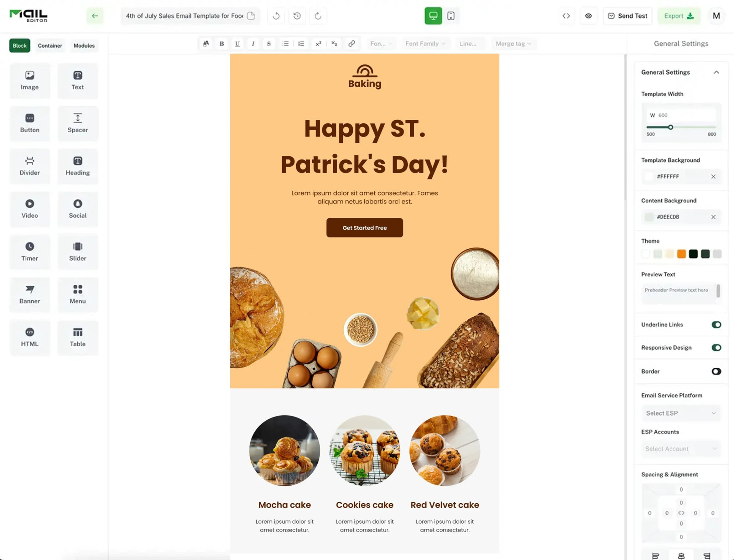Open the Line height dropdown
Viewport: 734px width, 560px height.
[470, 44]
